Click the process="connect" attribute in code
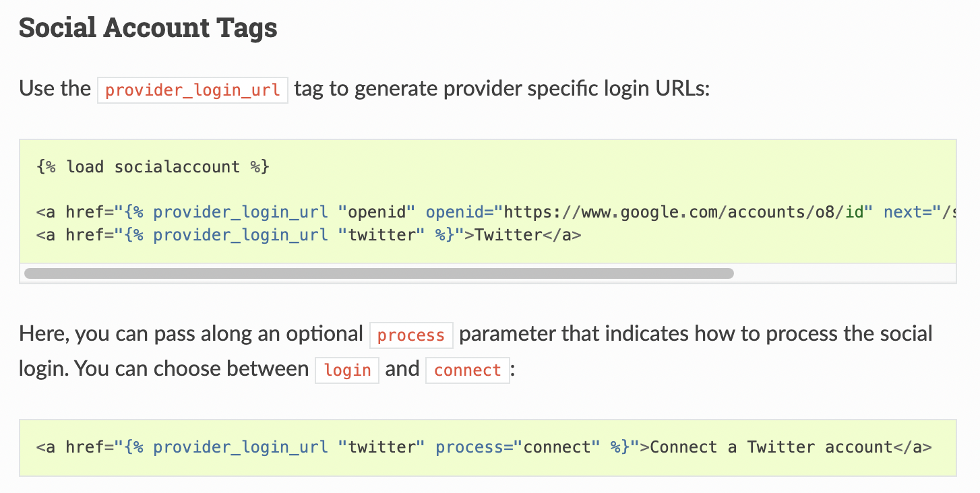 coord(518,447)
